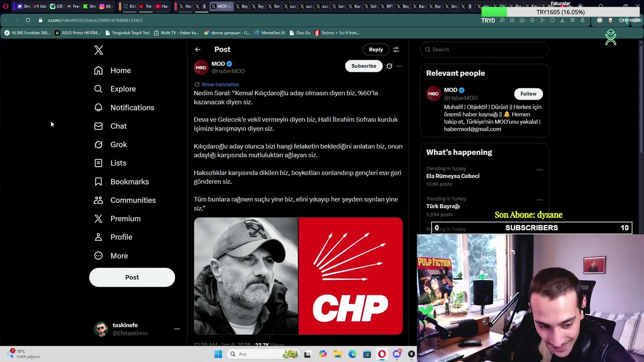Open Ela Rümeysa Cebeci trend
644x362 pixels.
tap(453, 176)
